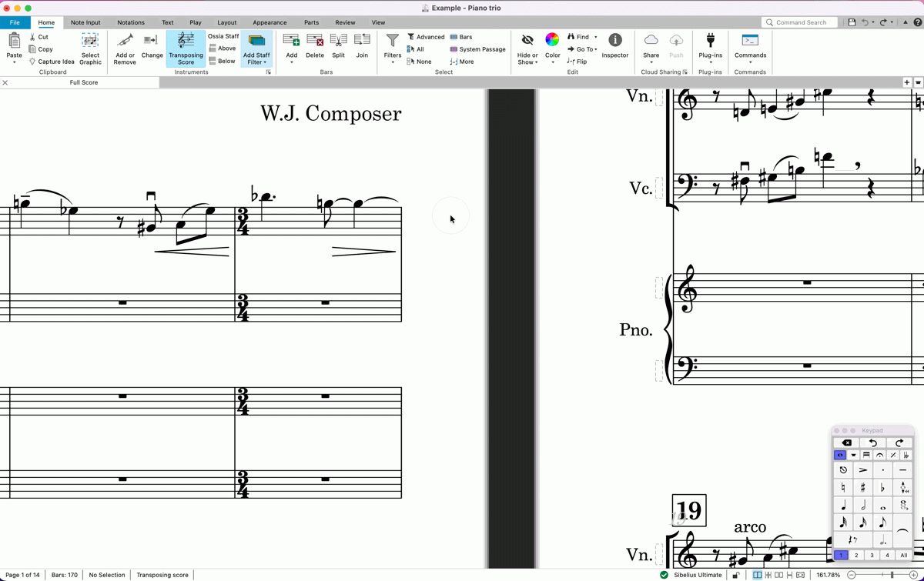Select Keypad common notes layout
924x581 pixels.
pos(840,455)
